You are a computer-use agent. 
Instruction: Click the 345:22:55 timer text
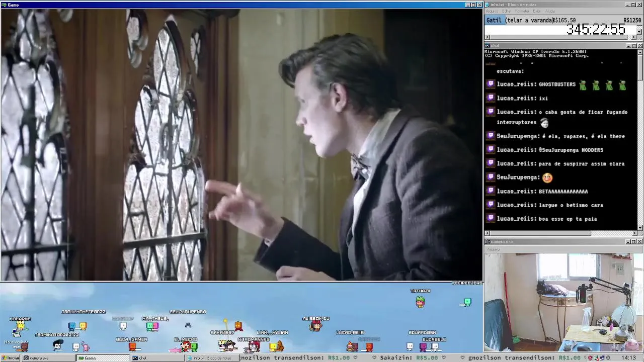coord(596,30)
